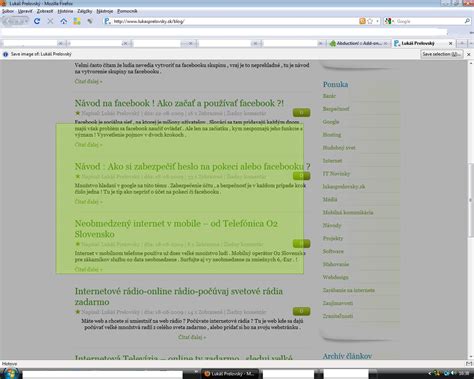Open the Google search engine selector
The image size is (474, 379).
click(x=388, y=21)
